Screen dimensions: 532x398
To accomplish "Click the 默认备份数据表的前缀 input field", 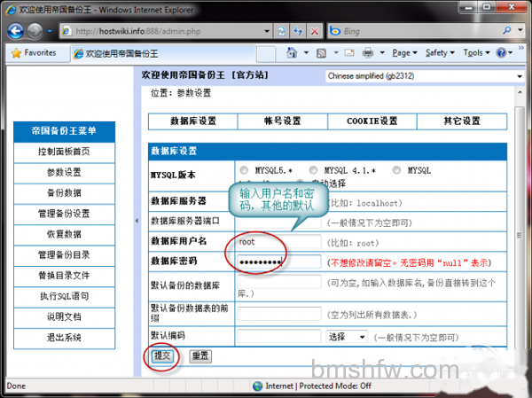I will tap(279, 314).
